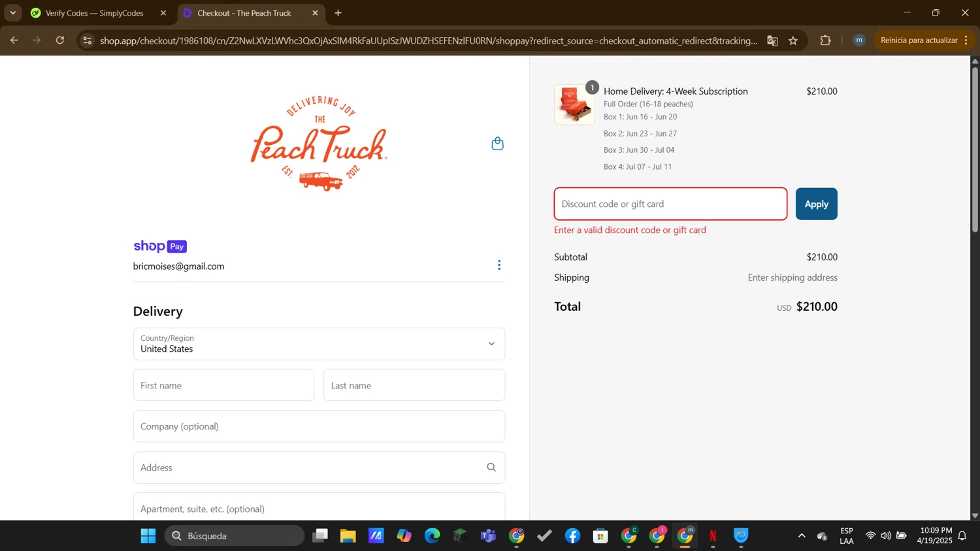Viewport: 980px width, 551px height.
Task: Open the volume control icon
Action: [885, 536]
